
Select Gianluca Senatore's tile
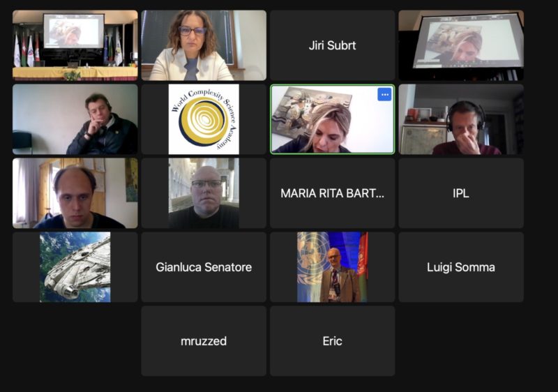click(204, 267)
